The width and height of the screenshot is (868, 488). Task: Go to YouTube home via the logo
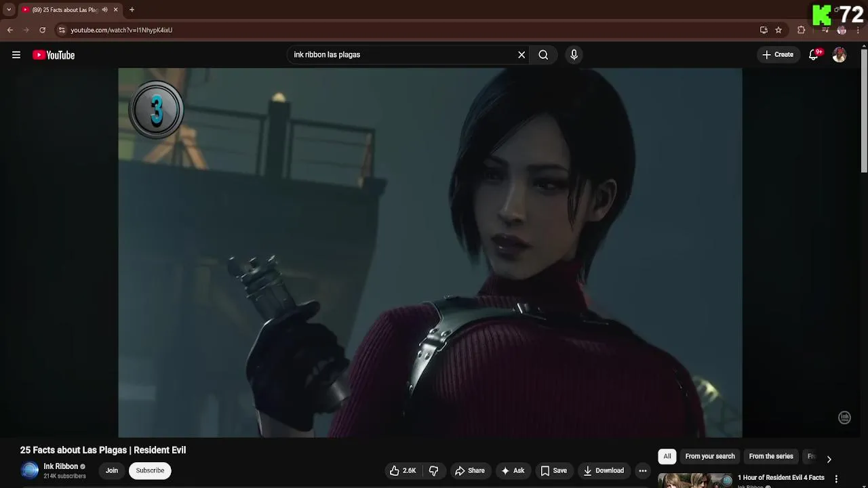[54, 55]
